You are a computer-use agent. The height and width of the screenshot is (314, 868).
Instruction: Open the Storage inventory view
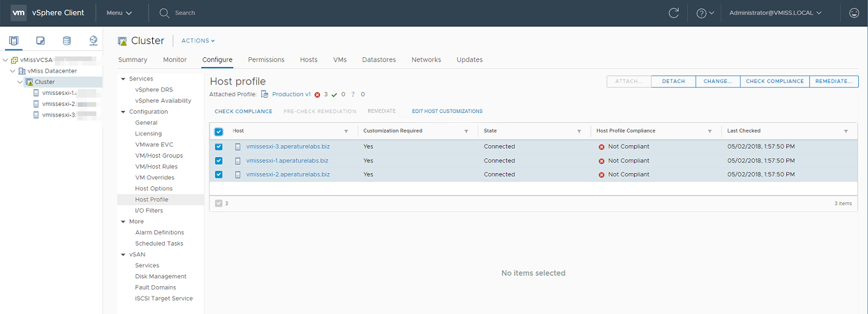click(x=66, y=40)
